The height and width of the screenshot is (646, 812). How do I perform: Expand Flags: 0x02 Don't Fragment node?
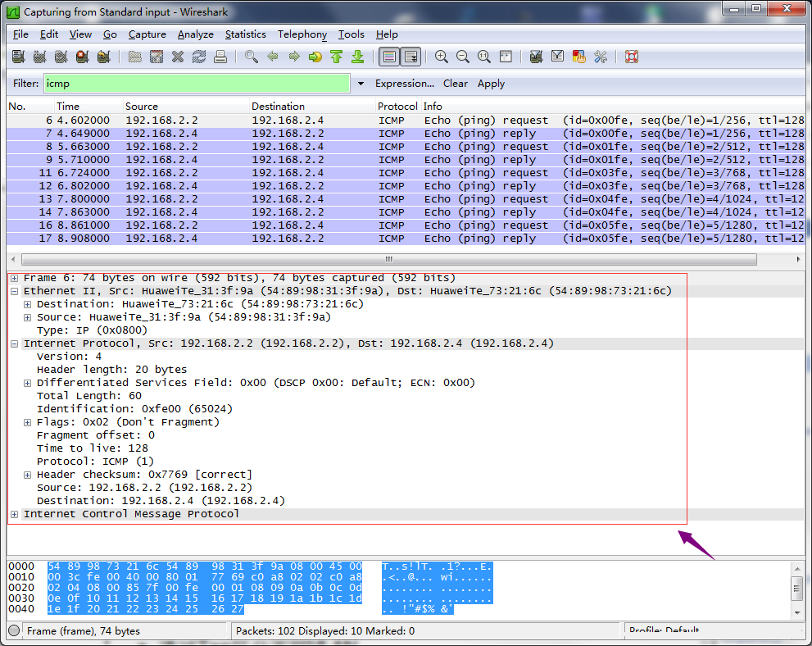click(x=27, y=422)
